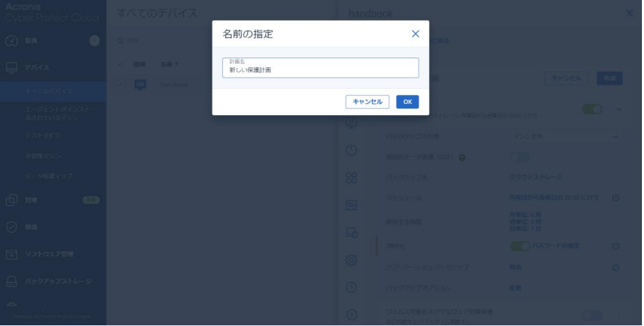Click the 計画名 text input field
The image size is (644, 326).
[321, 68]
